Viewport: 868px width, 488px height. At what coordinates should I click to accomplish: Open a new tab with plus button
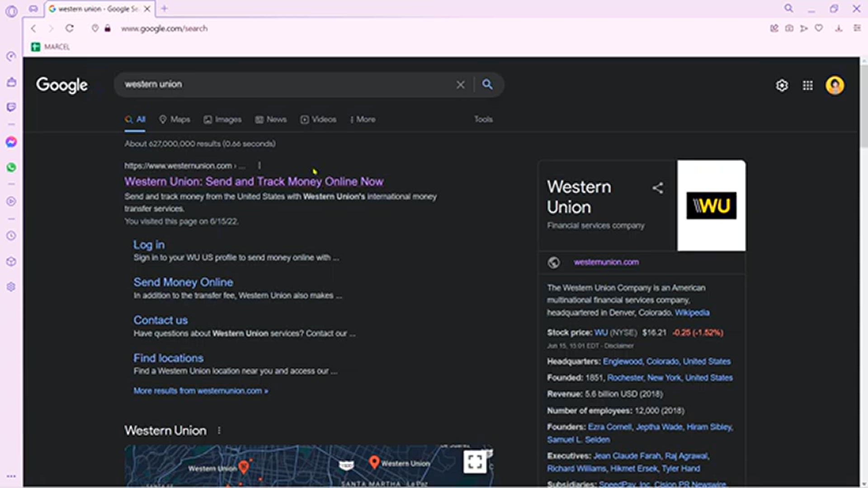(164, 9)
